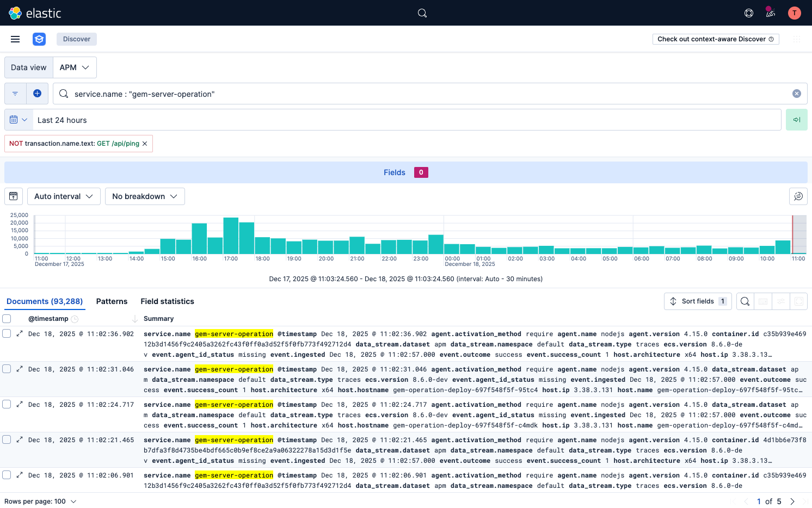This screenshot has height=508, width=812.
Task: Switch to the Field statistics tab
Action: [167, 301]
